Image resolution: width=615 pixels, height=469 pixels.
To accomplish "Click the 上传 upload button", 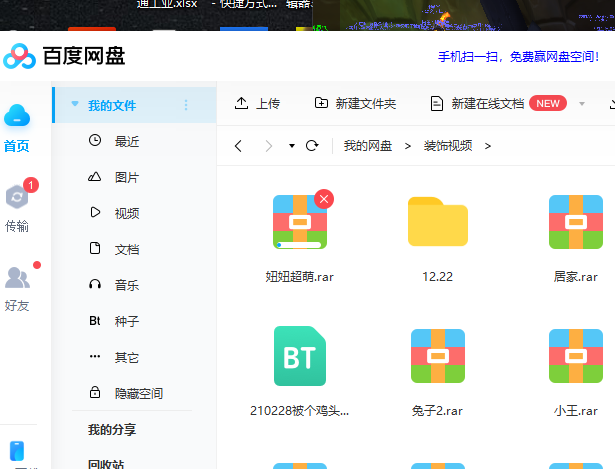I will 257,103.
